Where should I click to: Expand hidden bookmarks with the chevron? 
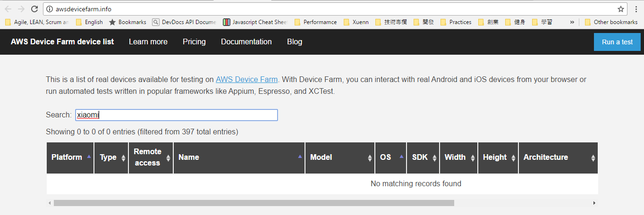(x=572, y=22)
